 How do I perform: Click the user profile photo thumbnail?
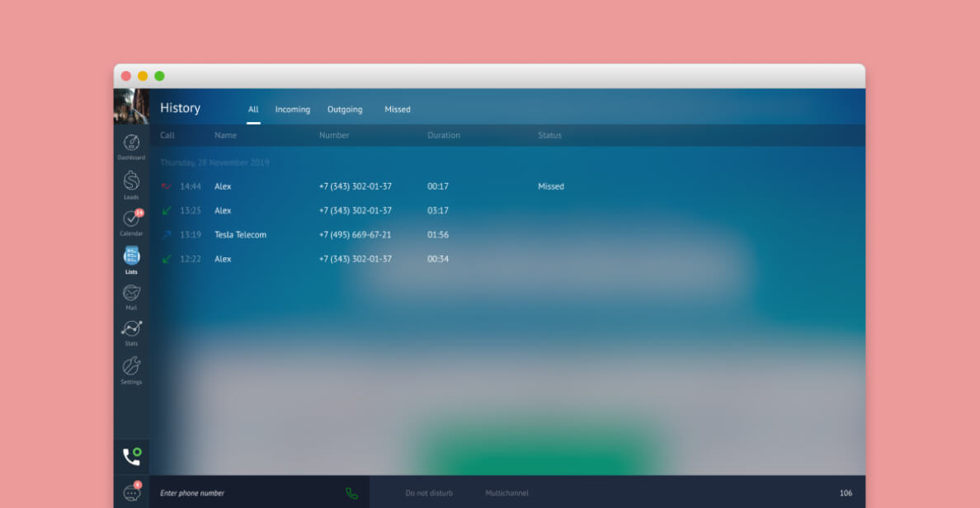tap(131, 106)
